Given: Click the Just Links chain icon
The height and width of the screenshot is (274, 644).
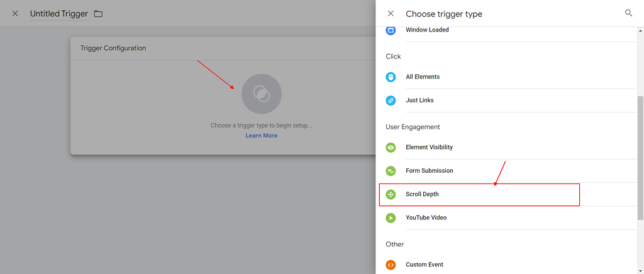Looking at the screenshot, I should [391, 101].
